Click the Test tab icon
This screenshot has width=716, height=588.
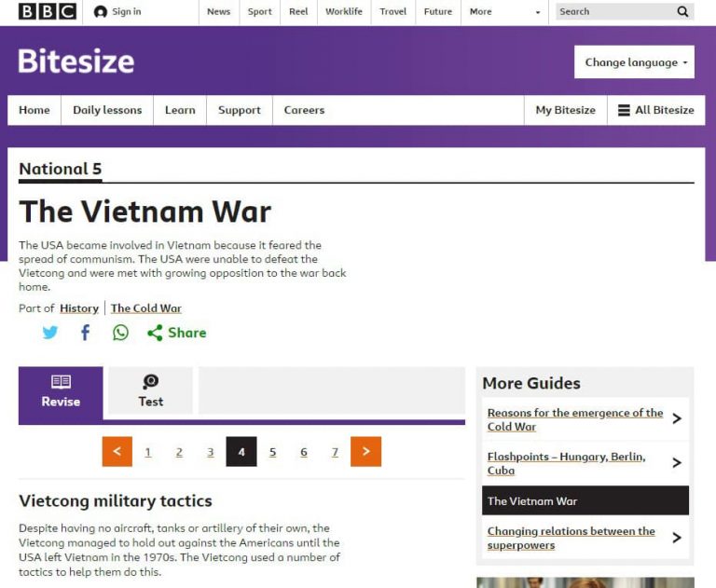pyautogui.click(x=150, y=382)
